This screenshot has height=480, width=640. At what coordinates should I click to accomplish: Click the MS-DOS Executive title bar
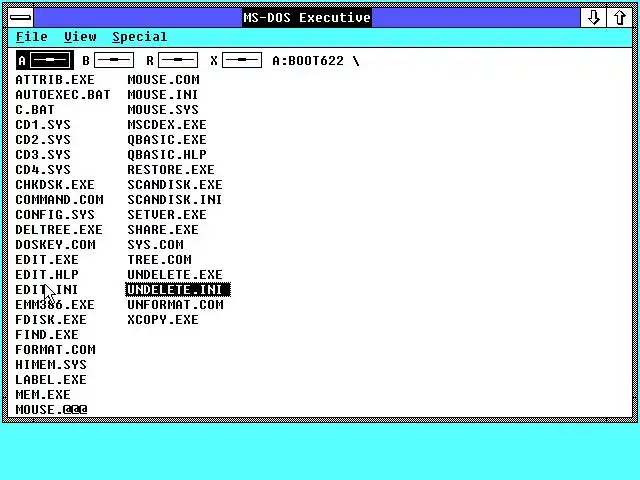click(x=307, y=18)
